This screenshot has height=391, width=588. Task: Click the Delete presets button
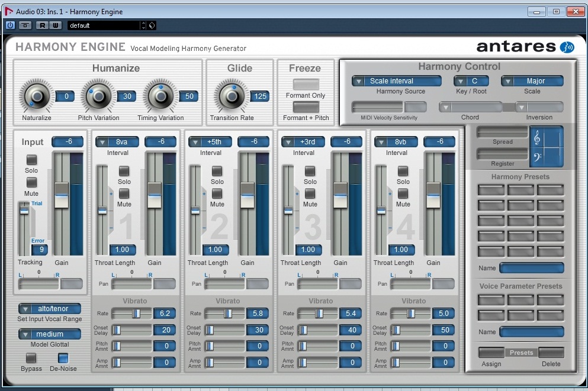[551, 353]
